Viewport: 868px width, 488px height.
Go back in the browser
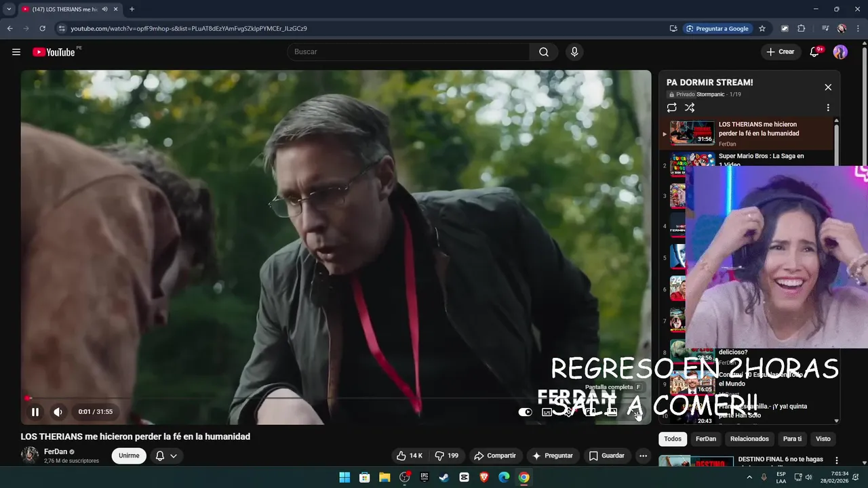point(9,28)
